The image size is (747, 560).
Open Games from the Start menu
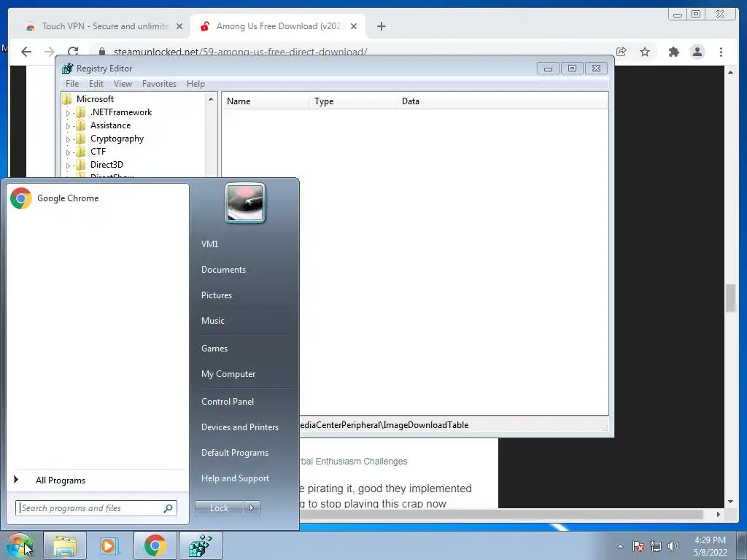(x=214, y=349)
